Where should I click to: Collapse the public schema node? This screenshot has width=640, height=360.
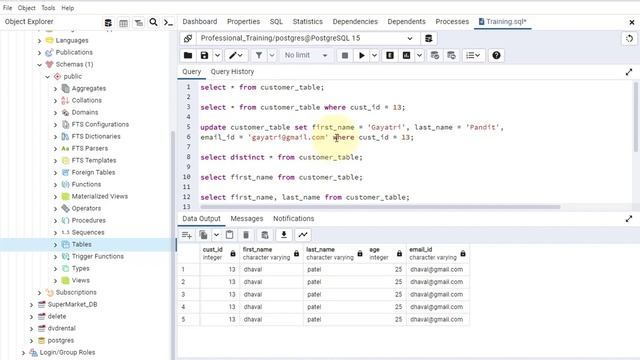pyautogui.click(x=48, y=77)
